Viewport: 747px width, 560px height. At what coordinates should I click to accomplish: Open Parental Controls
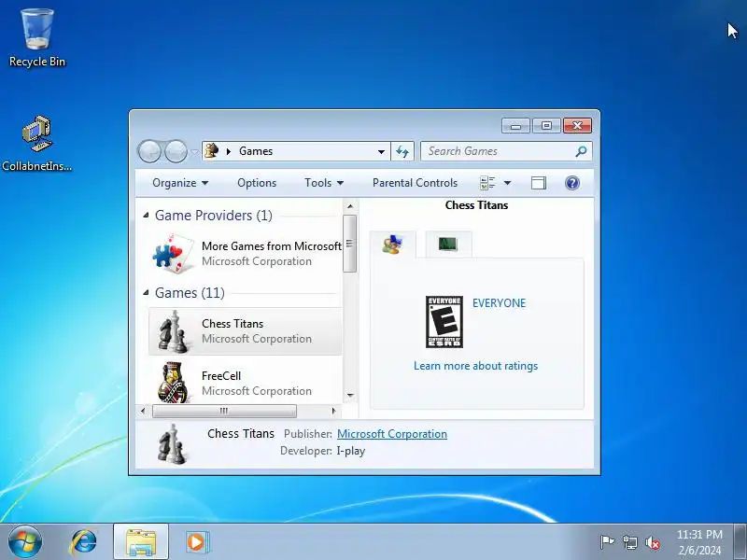point(415,183)
